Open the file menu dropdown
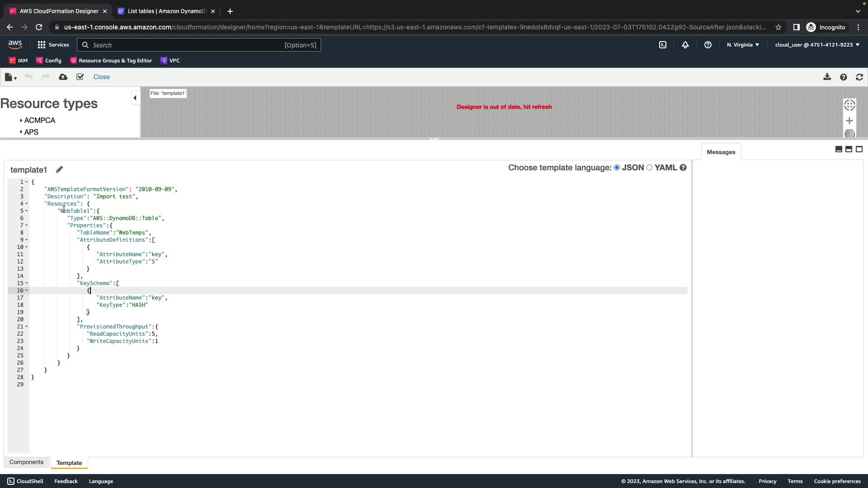The height and width of the screenshot is (488, 868). tap(10, 77)
